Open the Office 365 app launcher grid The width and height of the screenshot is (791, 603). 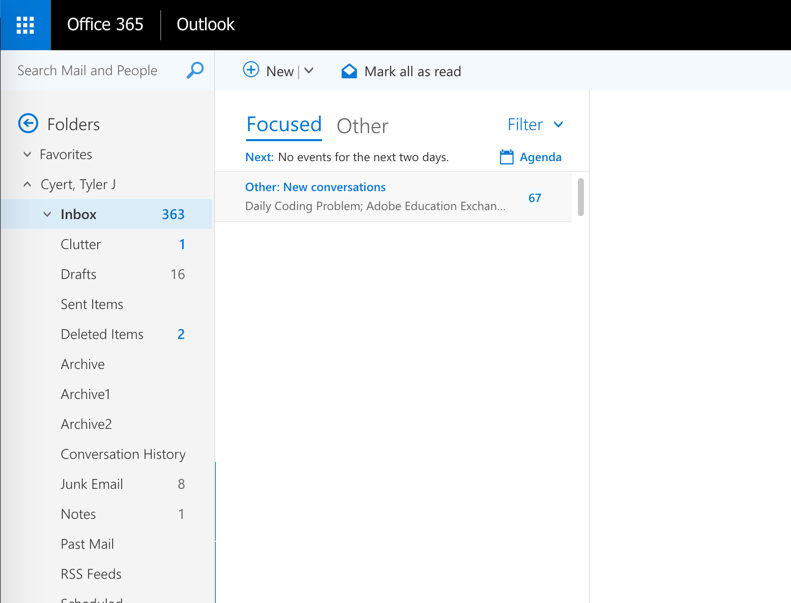[x=25, y=25]
